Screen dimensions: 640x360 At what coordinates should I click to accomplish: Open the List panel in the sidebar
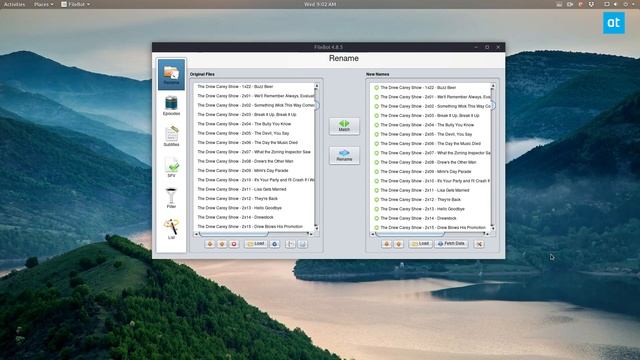[x=171, y=229]
